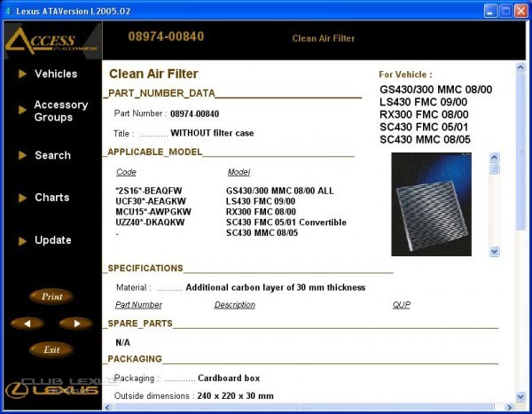
Task: Click the horizontal scrollbar left arrow
Action: tap(108, 408)
